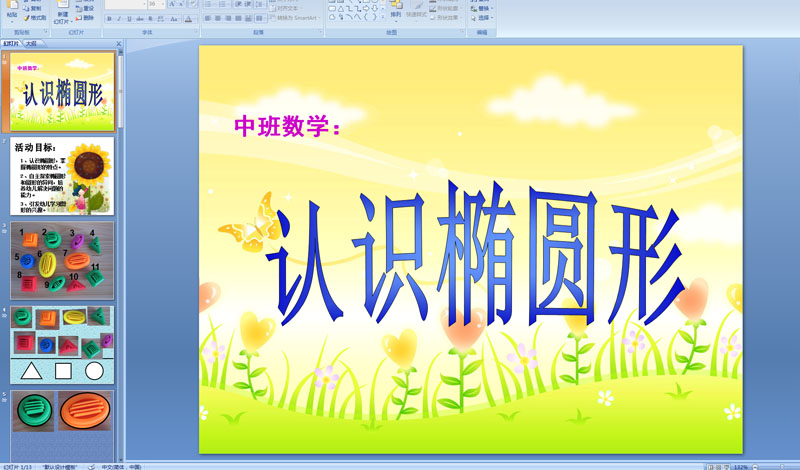Screen dimensions: 800x470
Task: Open Align Text (对齐文本) dropdown
Action: (287, 8)
